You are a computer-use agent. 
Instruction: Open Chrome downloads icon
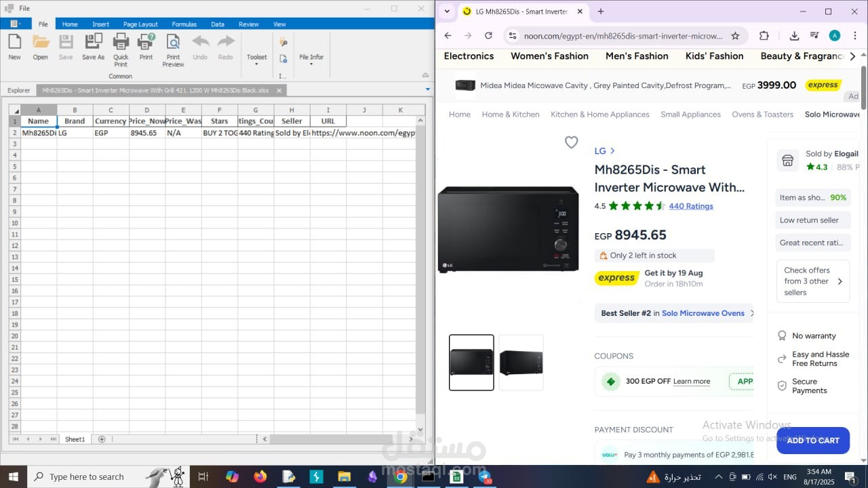(794, 36)
